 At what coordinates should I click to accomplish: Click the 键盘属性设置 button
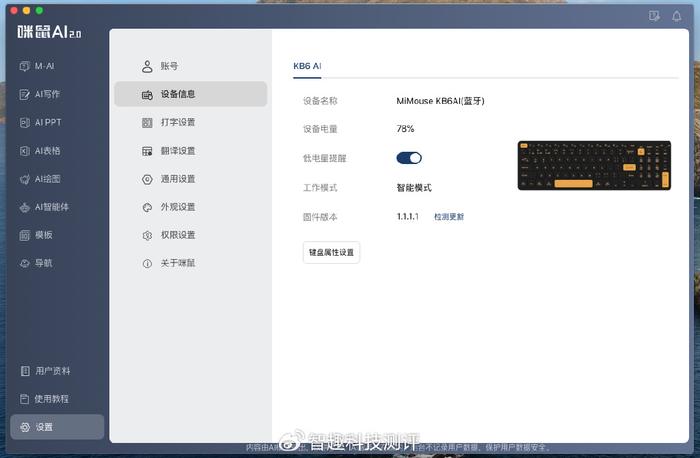click(331, 253)
